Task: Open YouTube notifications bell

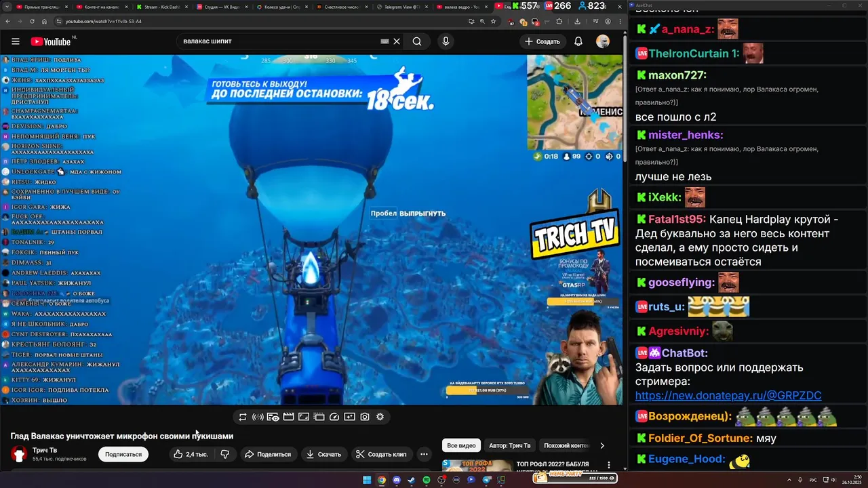Action: point(578,41)
